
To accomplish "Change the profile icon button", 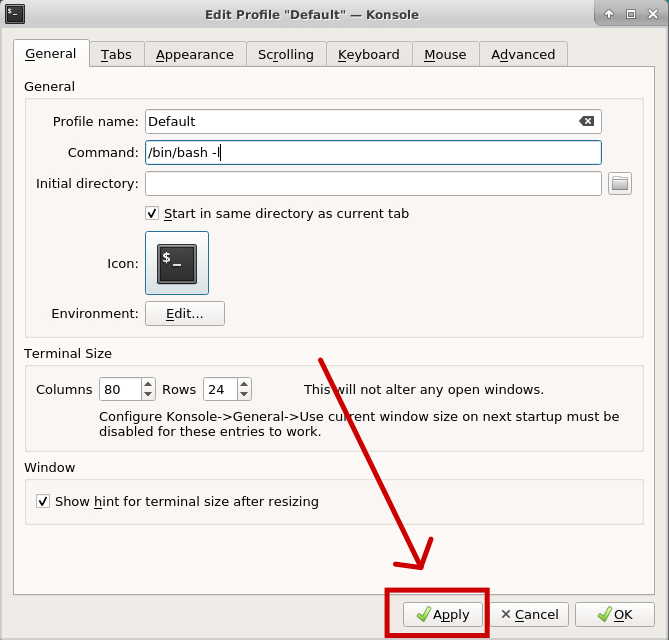I will click(177, 263).
